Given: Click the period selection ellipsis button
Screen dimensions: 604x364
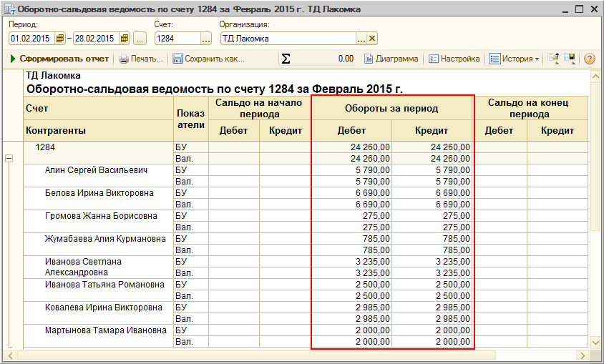Looking at the screenshot, I should (140, 39).
